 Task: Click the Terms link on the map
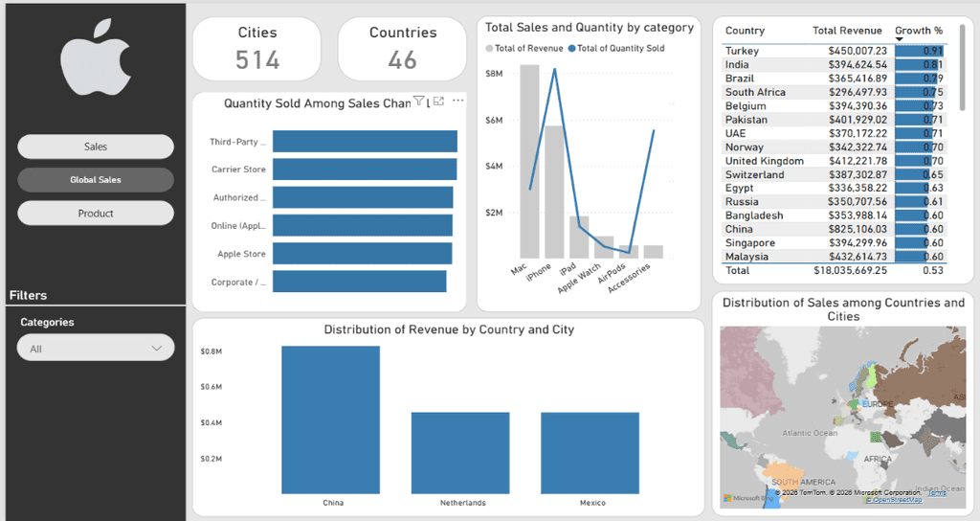937,493
